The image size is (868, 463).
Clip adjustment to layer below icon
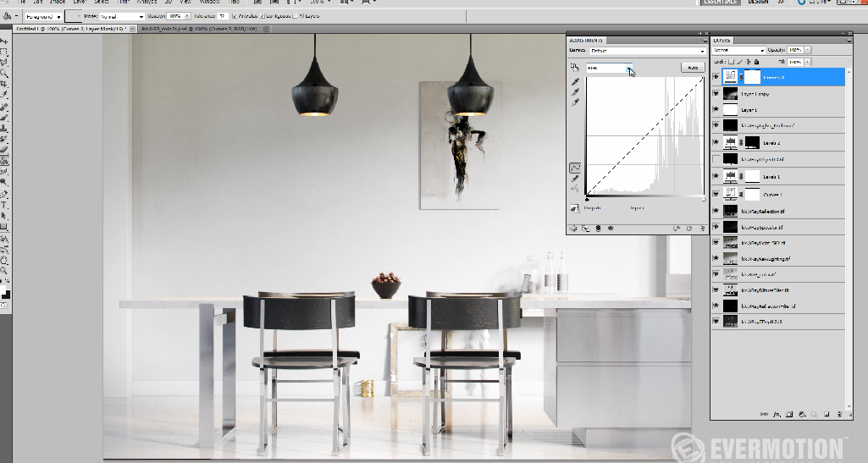(x=599, y=229)
